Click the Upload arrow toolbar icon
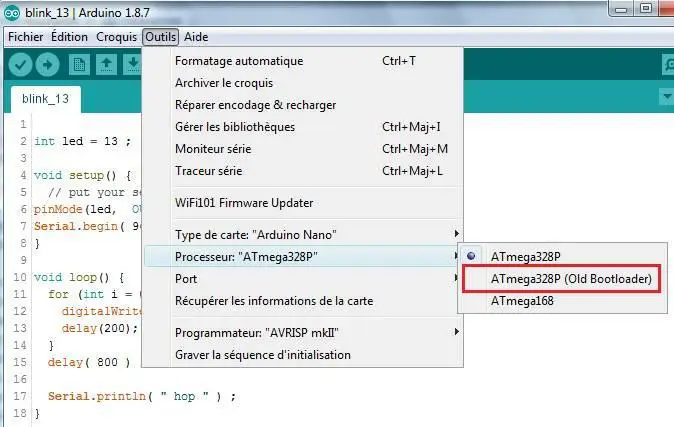The height and width of the screenshot is (427, 674). click(x=47, y=65)
